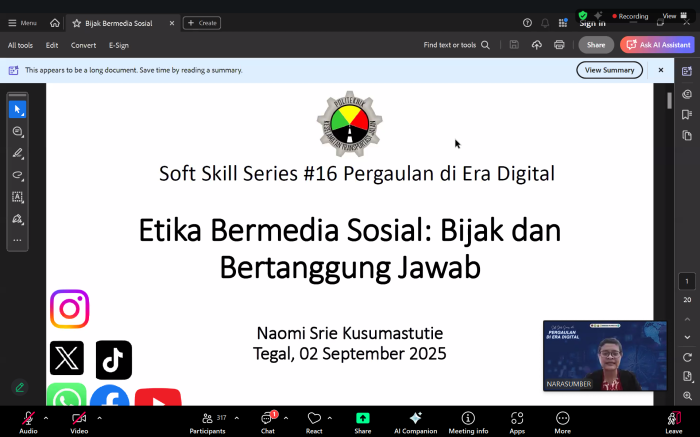Print the document using printer icon

pyautogui.click(x=559, y=45)
